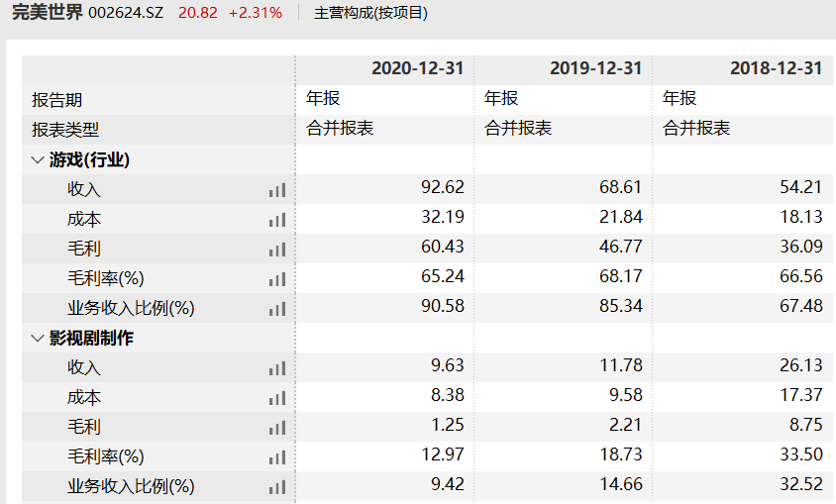
Task: Open chart icon for 游戏 毛利率(%) row
Action: click(x=277, y=279)
